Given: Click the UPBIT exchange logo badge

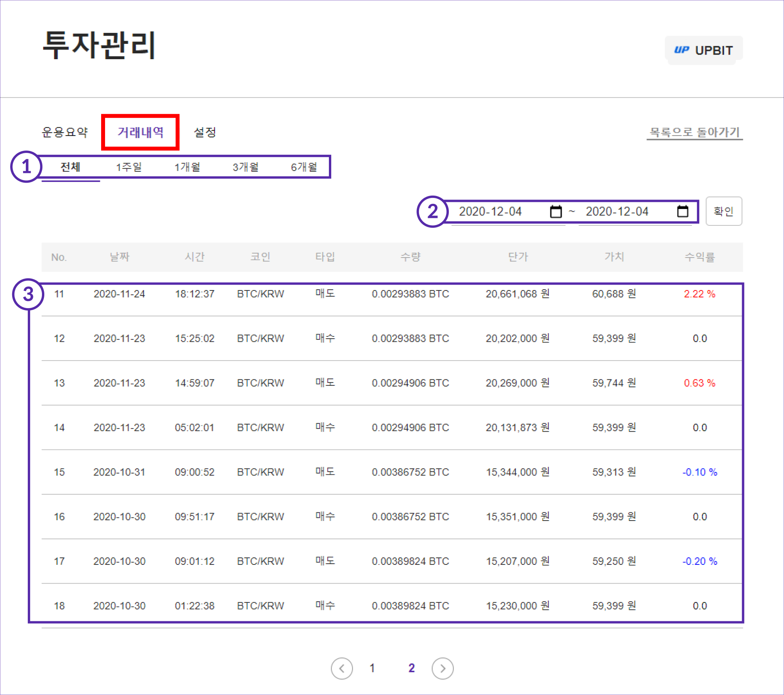Looking at the screenshot, I should click(x=703, y=50).
